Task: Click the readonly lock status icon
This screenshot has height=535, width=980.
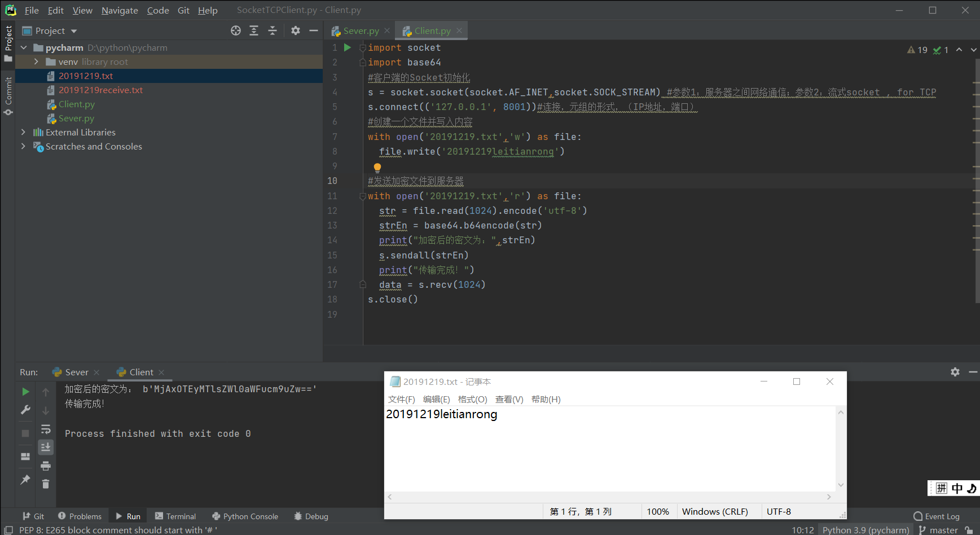Action: point(969,530)
